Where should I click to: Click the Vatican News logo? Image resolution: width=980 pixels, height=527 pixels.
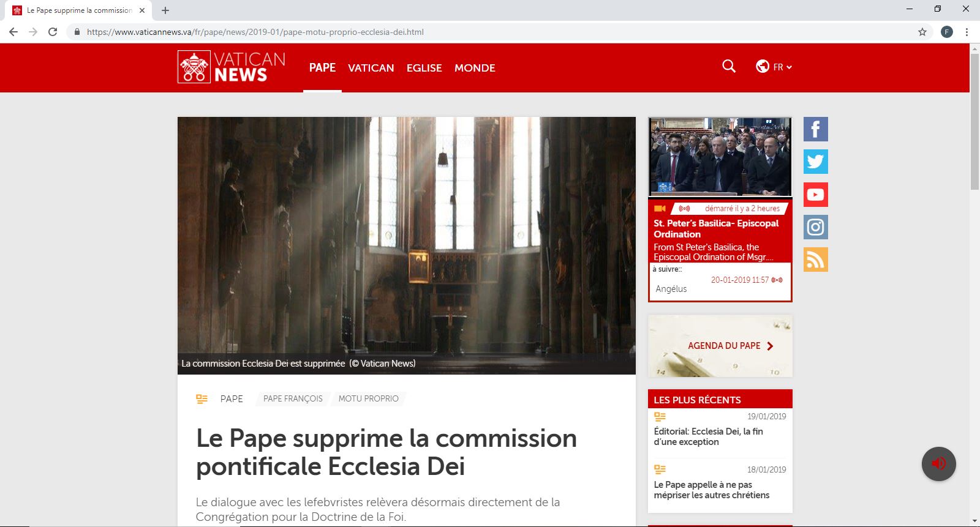pos(232,67)
